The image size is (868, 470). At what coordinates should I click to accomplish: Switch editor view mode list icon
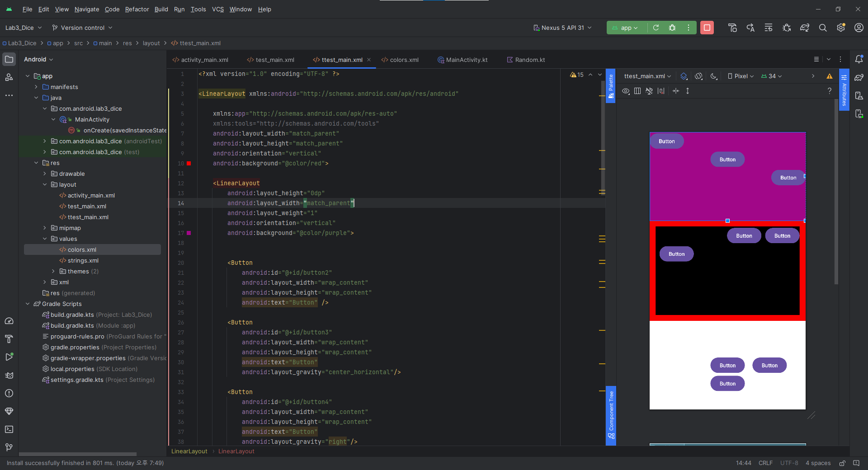[x=816, y=59]
